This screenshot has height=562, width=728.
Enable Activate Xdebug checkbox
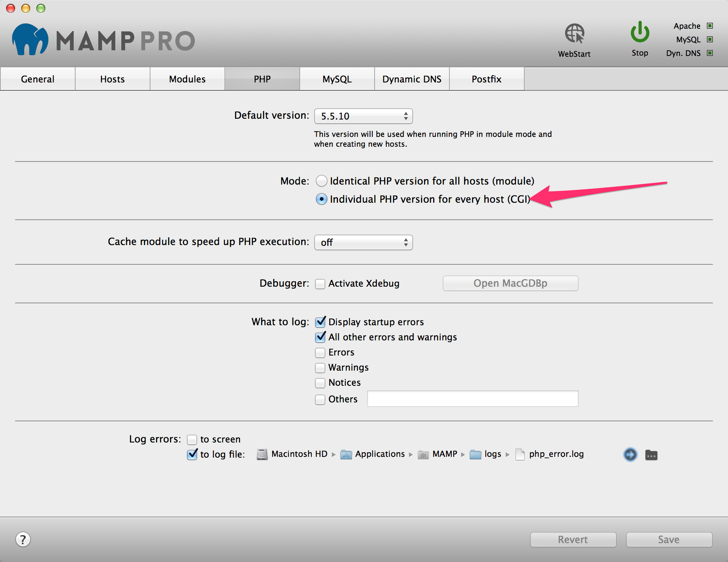pos(320,284)
